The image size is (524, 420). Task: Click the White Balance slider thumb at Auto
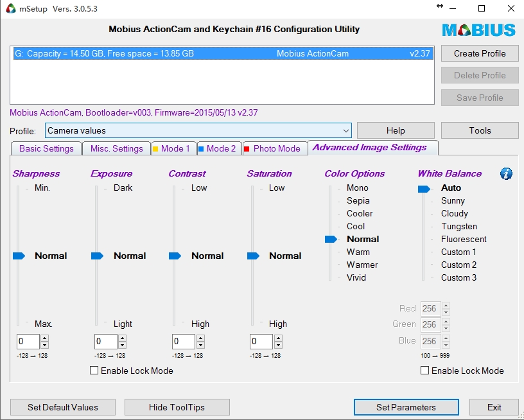(x=424, y=189)
